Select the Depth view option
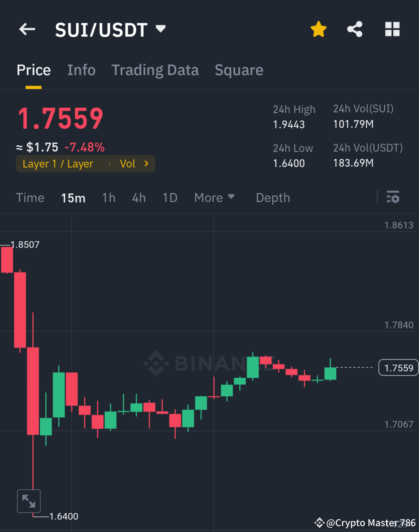 coord(273,197)
